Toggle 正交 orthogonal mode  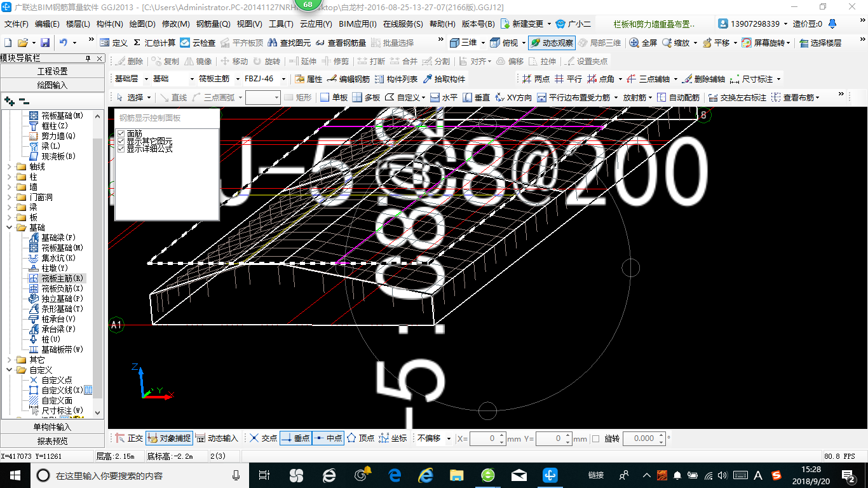pos(129,438)
